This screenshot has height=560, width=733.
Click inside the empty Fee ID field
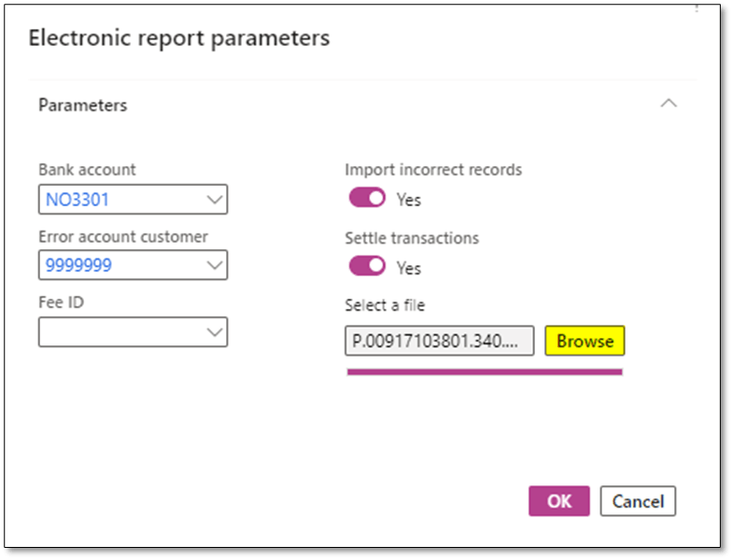tap(117, 331)
